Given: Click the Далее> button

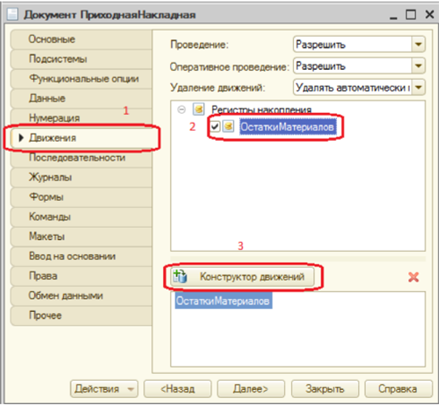Looking at the screenshot, I should coord(251,389).
